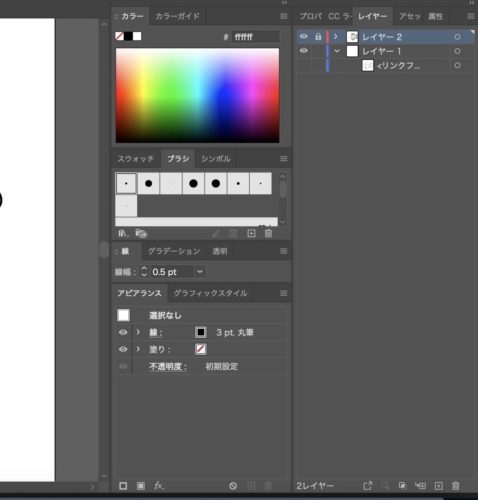Open the Stroke panel options menu

coord(284,251)
